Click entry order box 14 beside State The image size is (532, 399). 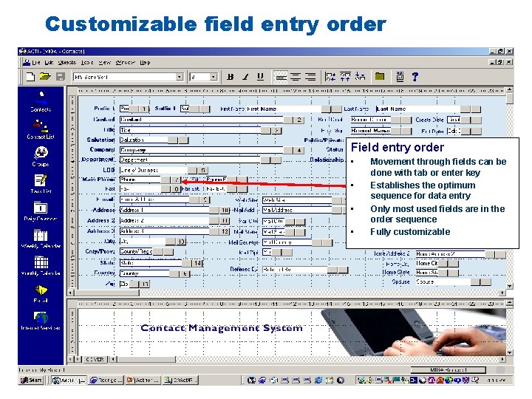click(197, 263)
